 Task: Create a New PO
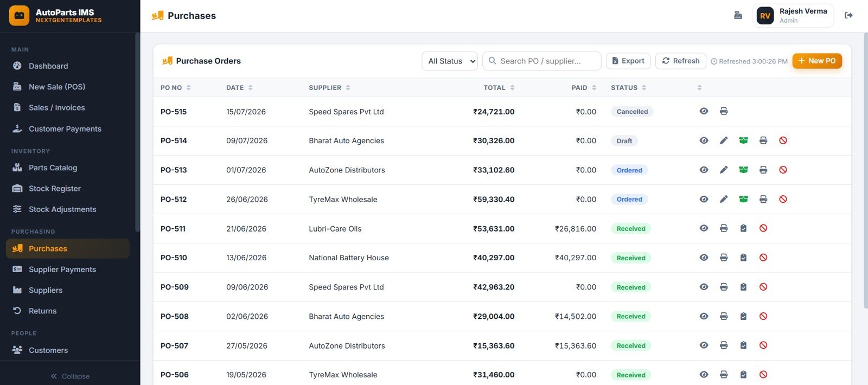pos(817,61)
